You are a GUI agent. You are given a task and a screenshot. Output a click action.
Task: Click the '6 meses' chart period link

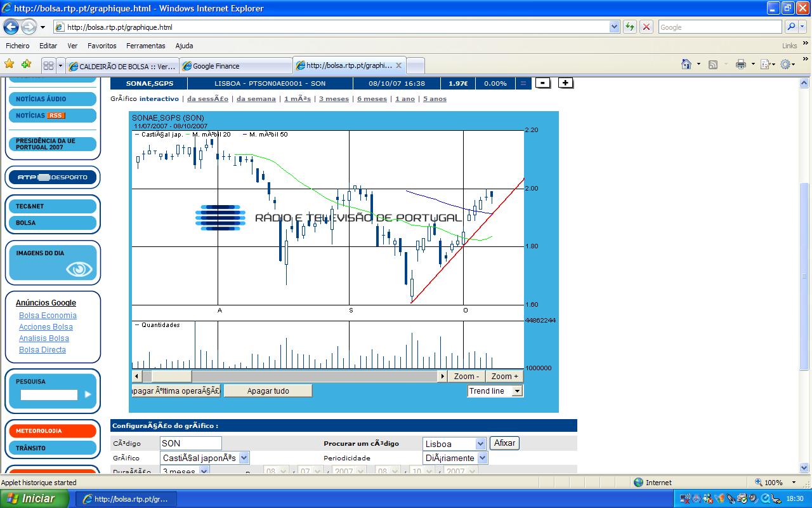pyautogui.click(x=372, y=99)
